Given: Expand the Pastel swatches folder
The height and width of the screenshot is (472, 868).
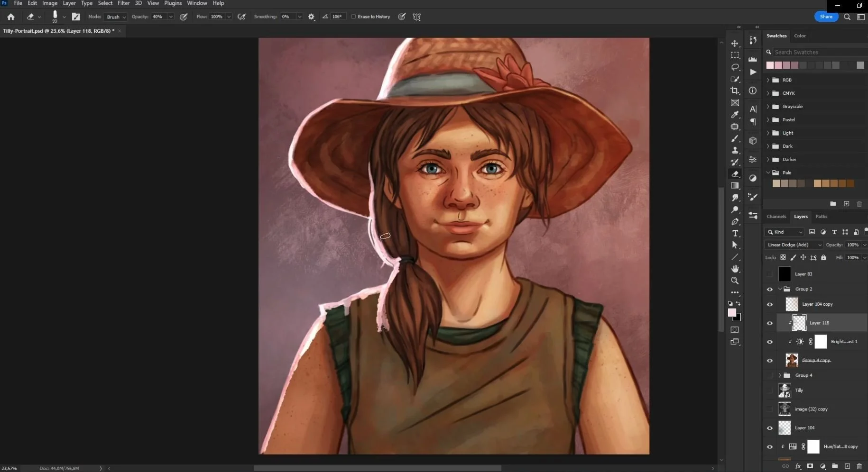Looking at the screenshot, I should click(768, 120).
